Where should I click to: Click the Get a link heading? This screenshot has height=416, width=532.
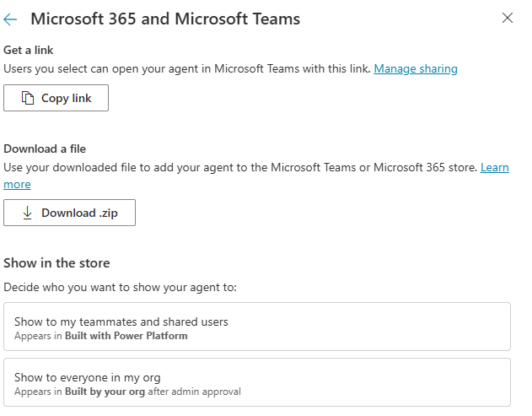click(x=28, y=51)
